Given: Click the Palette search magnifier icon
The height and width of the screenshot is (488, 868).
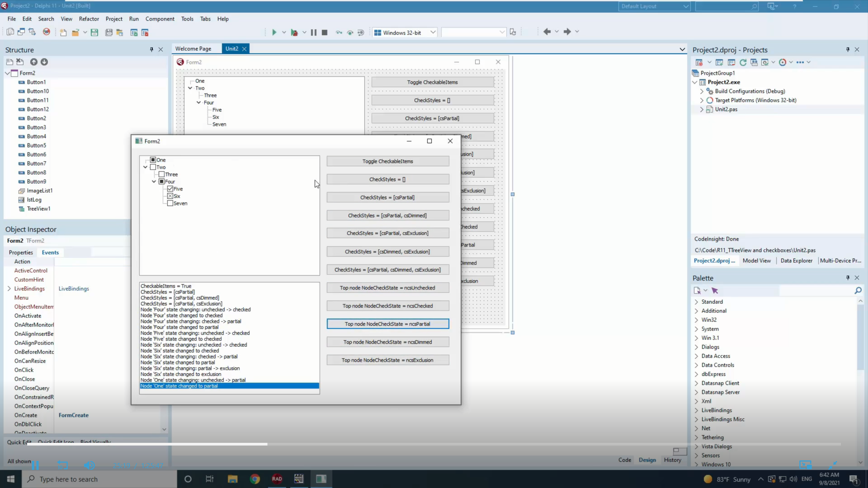Looking at the screenshot, I should [x=858, y=291].
